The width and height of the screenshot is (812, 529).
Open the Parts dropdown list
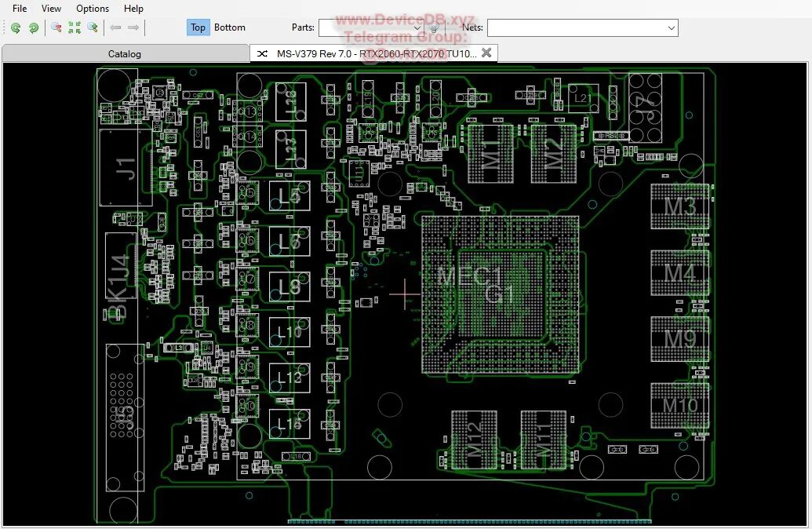point(417,27)
